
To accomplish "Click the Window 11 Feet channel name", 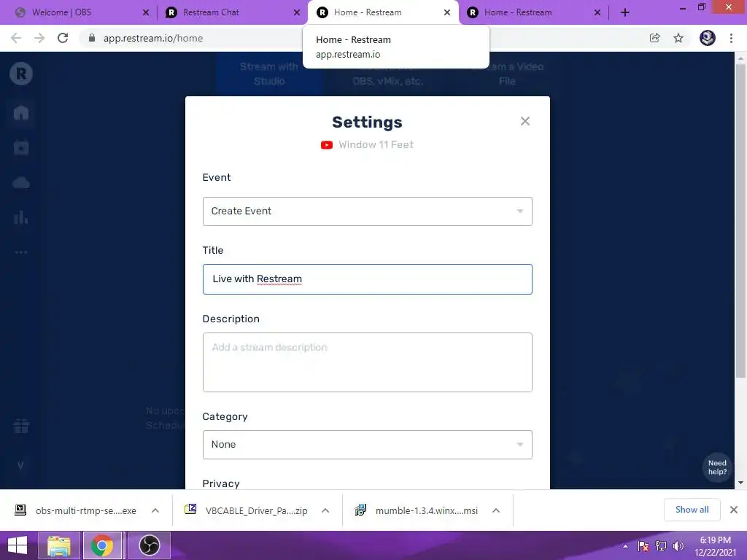I will tap(376, 145).
